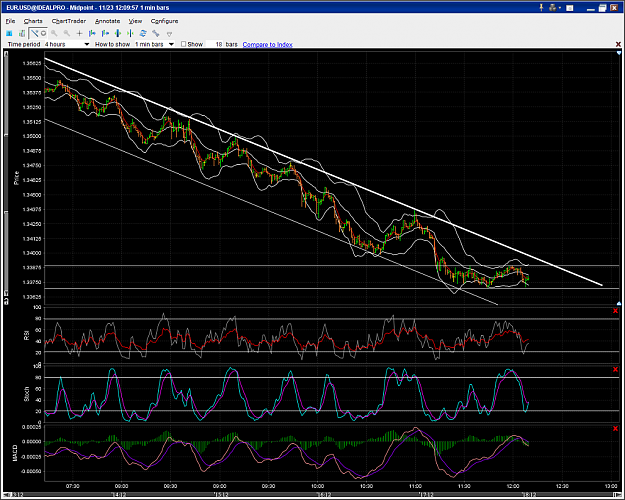
Task: Click the left vertical price scrollbar
Action: click(x=6, y=177)
